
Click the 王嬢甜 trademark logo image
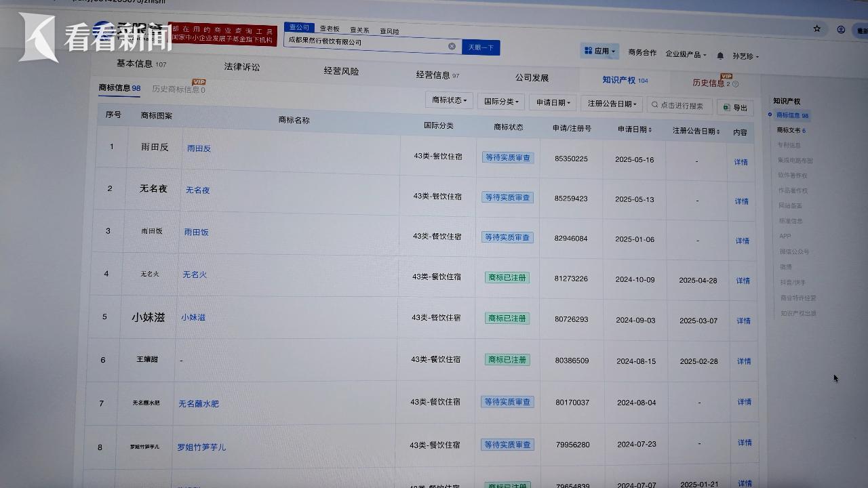coord(146,359)
